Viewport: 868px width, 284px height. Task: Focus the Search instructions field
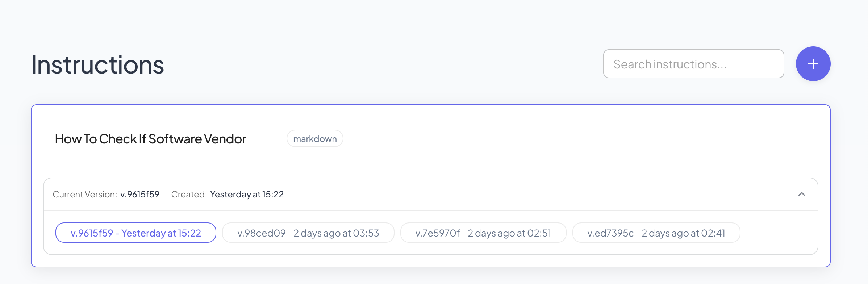pyautogui.click(x=693, y=64)
